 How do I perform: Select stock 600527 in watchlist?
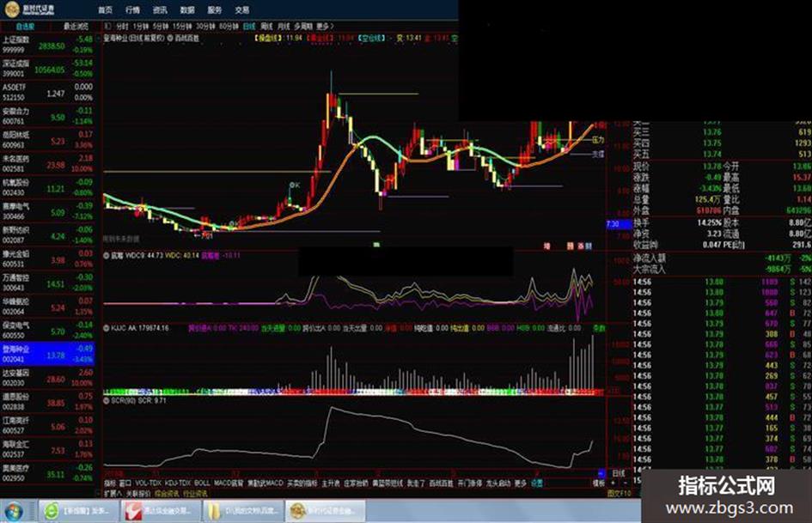click(47, 426)
